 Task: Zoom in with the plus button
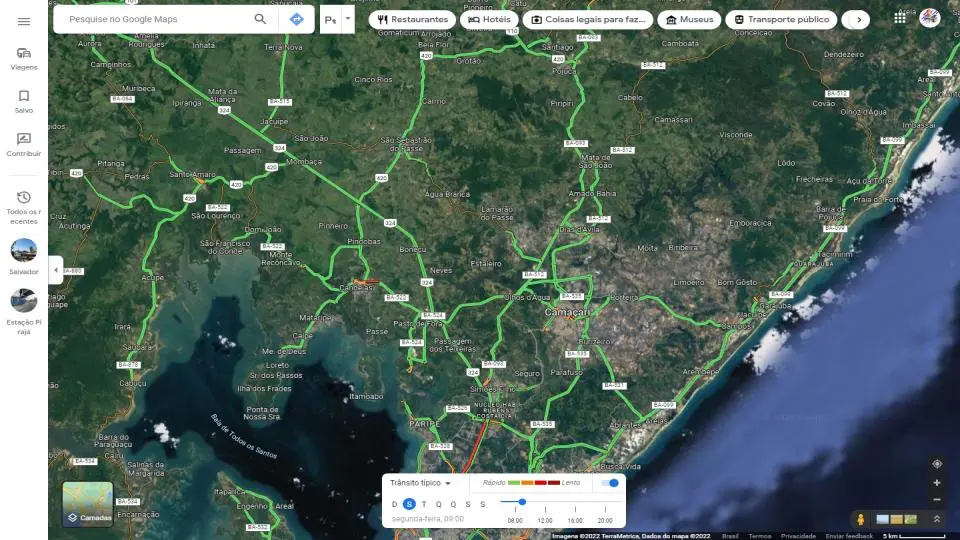pyautogui.click(x=937, y=483)
